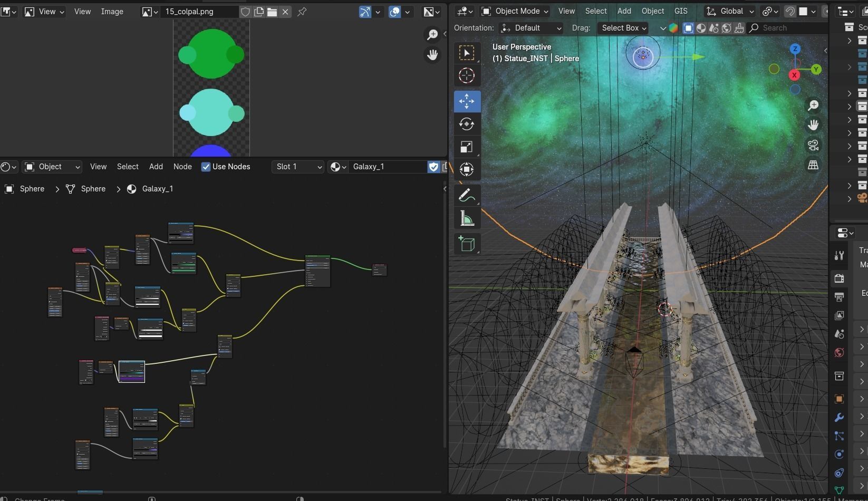Screen dimensions: 868x501
Task: Open the Tool properties tab
Action: tap(839, 256)
